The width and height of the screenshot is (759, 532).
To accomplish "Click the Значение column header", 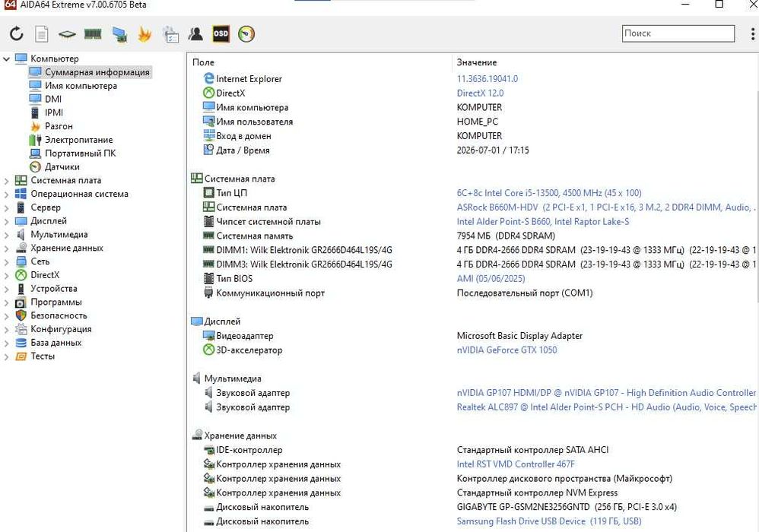I will tap(477, 62).
